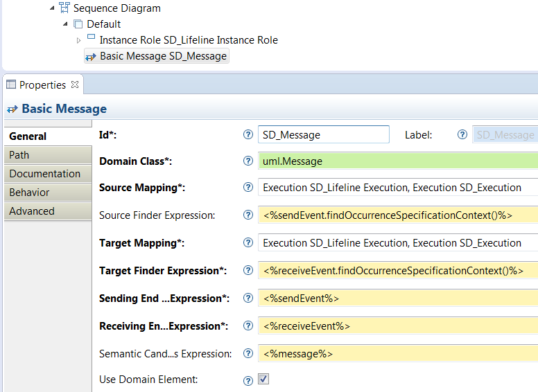The height and width of the screenshot is (392, 538).
Task: Click help icon for Source Mapping
Action: coord(248,188)
